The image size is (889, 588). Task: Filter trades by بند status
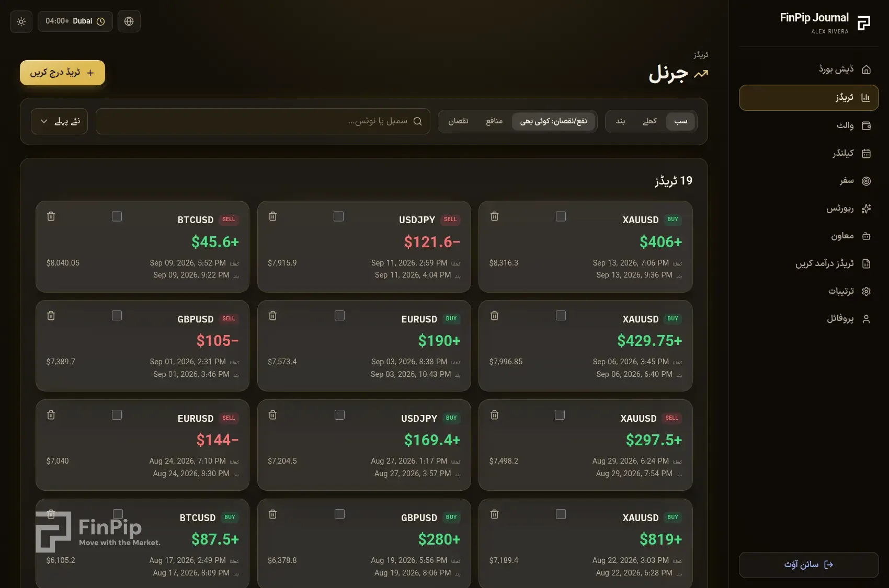tap(621, 121)
